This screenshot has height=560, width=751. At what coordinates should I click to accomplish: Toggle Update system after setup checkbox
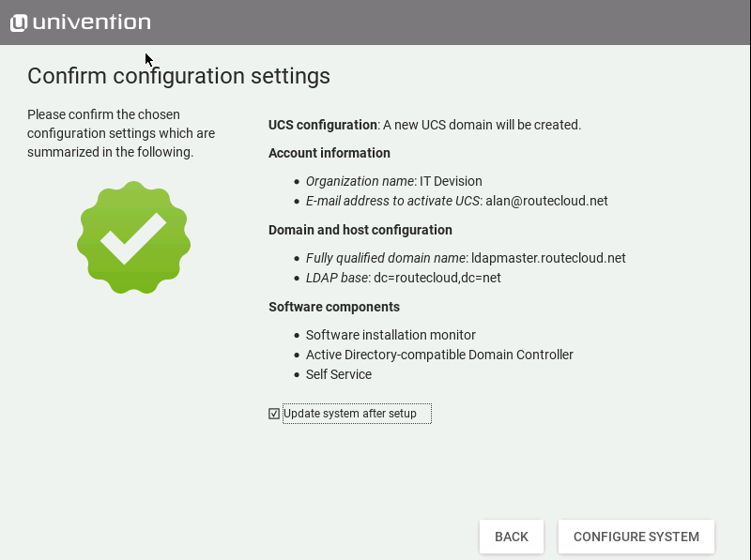[274, 414]
